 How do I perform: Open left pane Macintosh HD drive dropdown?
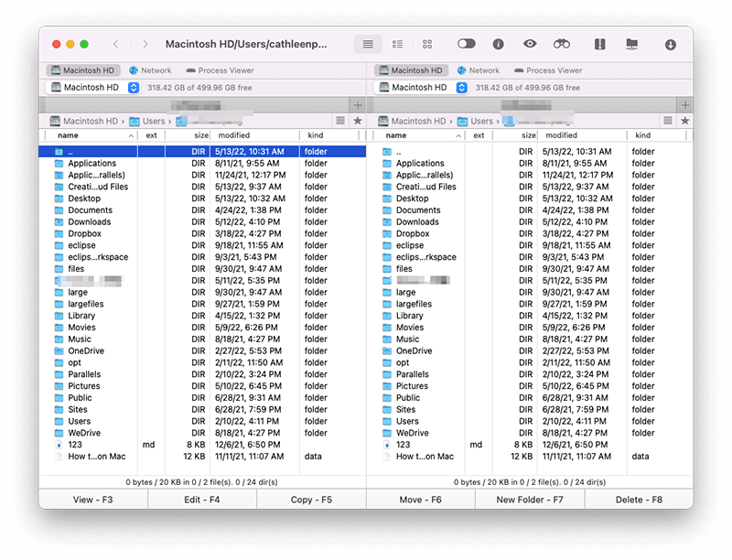134,88
